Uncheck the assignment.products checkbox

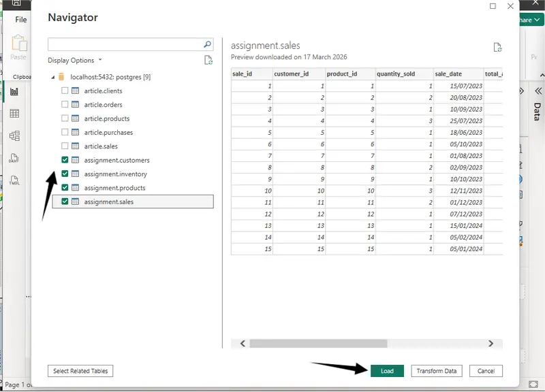tap(65, 188)
